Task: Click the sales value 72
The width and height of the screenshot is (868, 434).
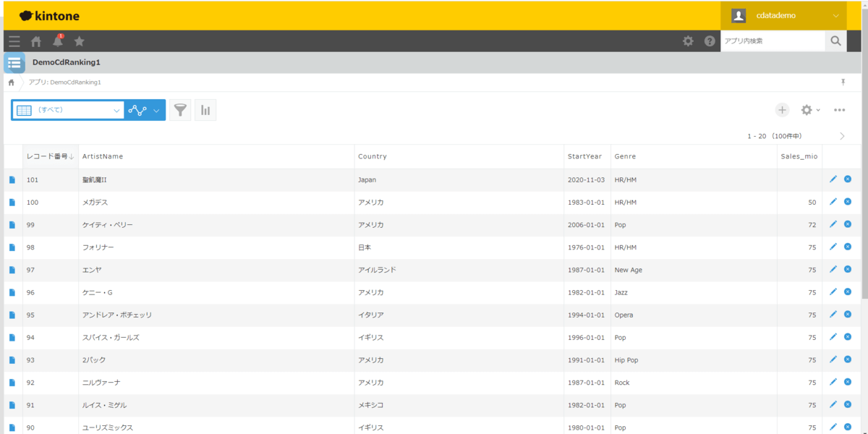Action: pyautogui.click(x=812, y=225)
